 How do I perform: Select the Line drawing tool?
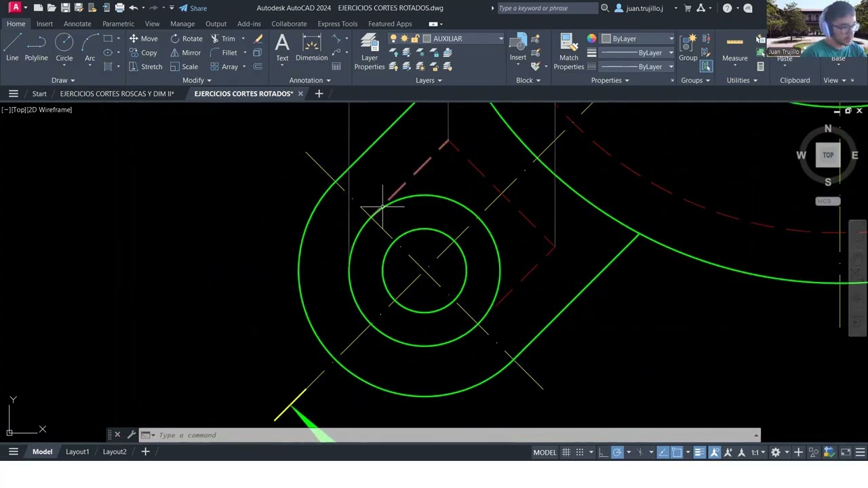(12, 48)
